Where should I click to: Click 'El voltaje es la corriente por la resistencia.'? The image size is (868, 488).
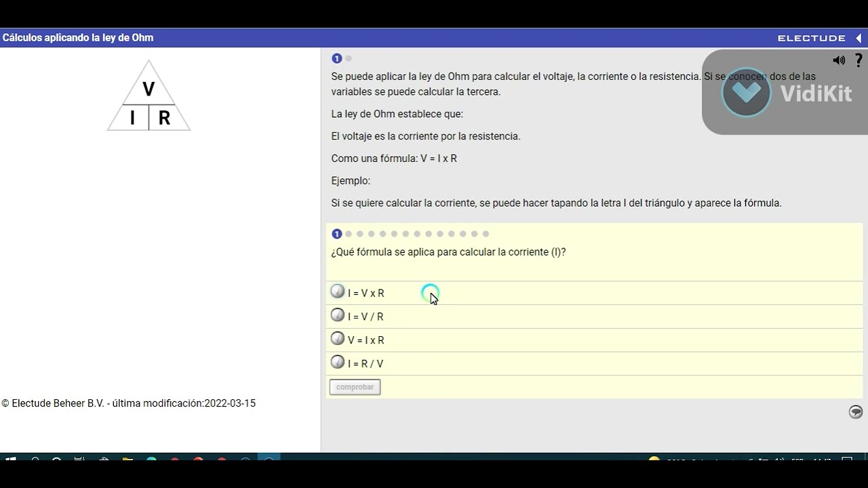pos(426,136)
